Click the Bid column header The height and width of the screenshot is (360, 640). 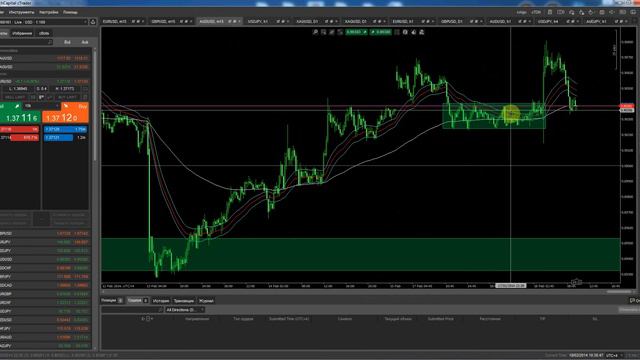click(x=67, y=42)
